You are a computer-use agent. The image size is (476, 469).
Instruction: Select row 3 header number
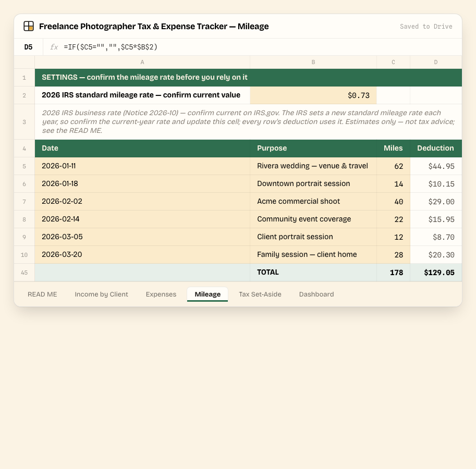point(25,122)
